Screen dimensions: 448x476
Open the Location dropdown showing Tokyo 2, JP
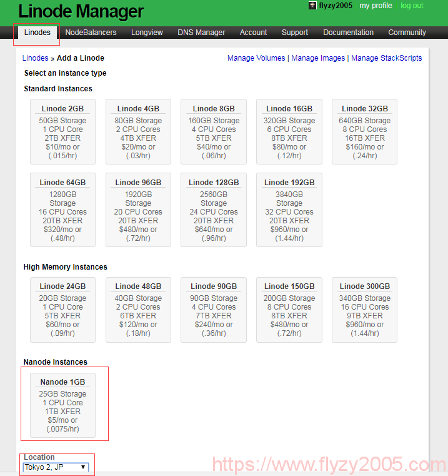click(56, 467)
